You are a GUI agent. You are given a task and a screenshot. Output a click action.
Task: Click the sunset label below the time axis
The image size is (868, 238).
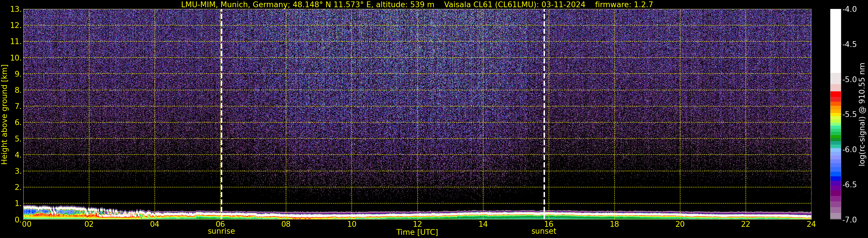(544, 231)
